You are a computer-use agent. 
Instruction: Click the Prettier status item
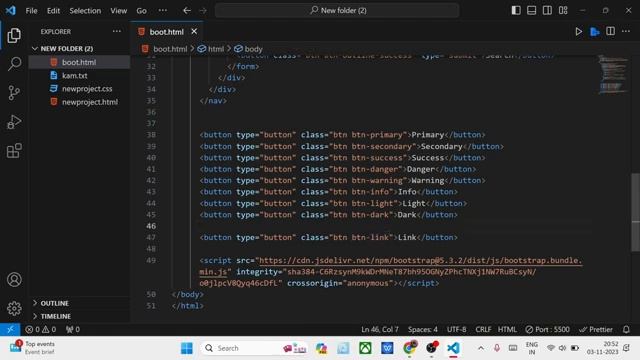[x=596, y=329]
